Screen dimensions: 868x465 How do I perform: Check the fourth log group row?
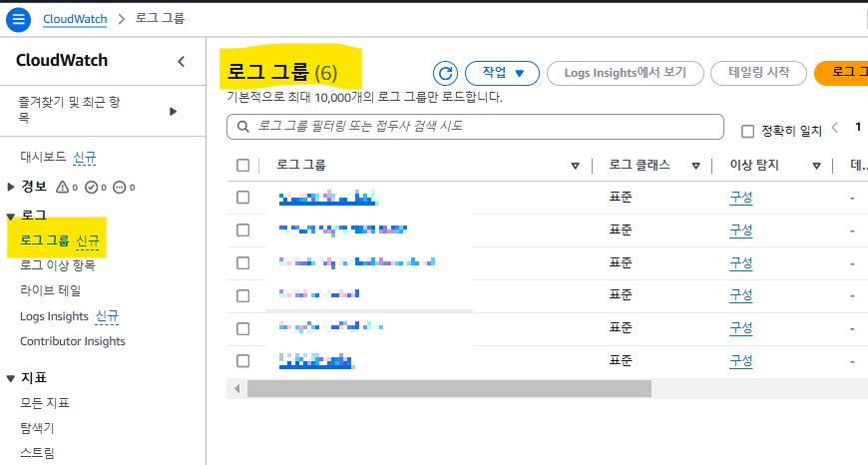coord(243,295)
